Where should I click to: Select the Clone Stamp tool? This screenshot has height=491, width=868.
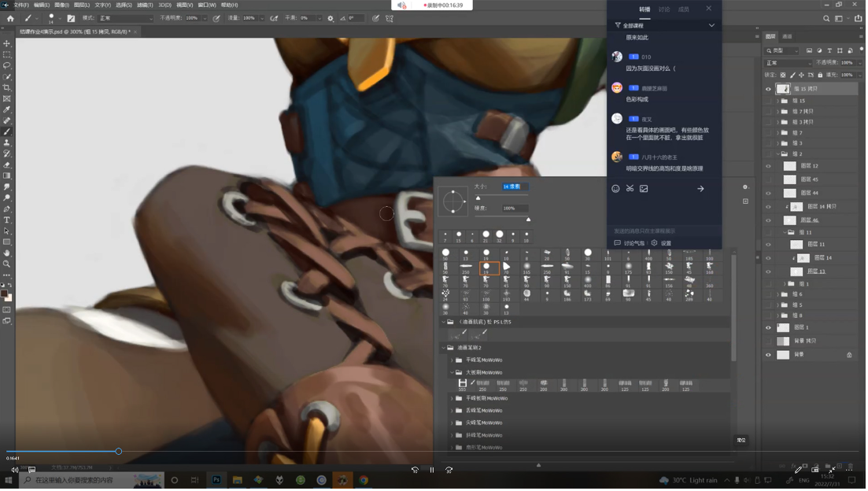pos(6,143)
